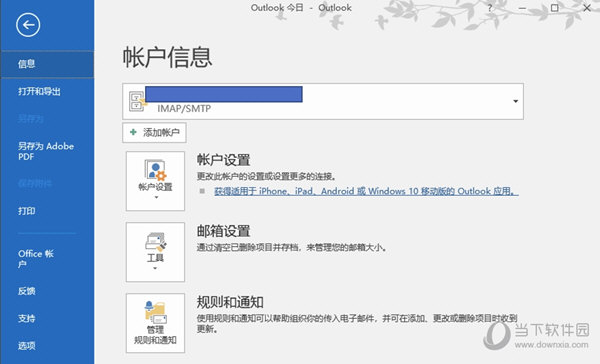The height and width of the screenshot is (364, 600).
Task: Open the Outlook mobile app link
Action: pyautogui.click(x=366, y=191)
